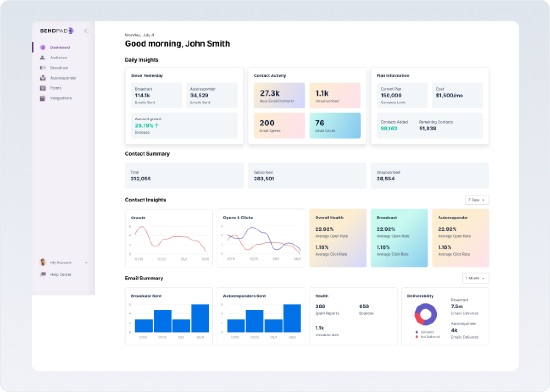Click the 386 Spam Reports value
The height and width of the screenshot is (392, 550).
[x=320, y=306]
